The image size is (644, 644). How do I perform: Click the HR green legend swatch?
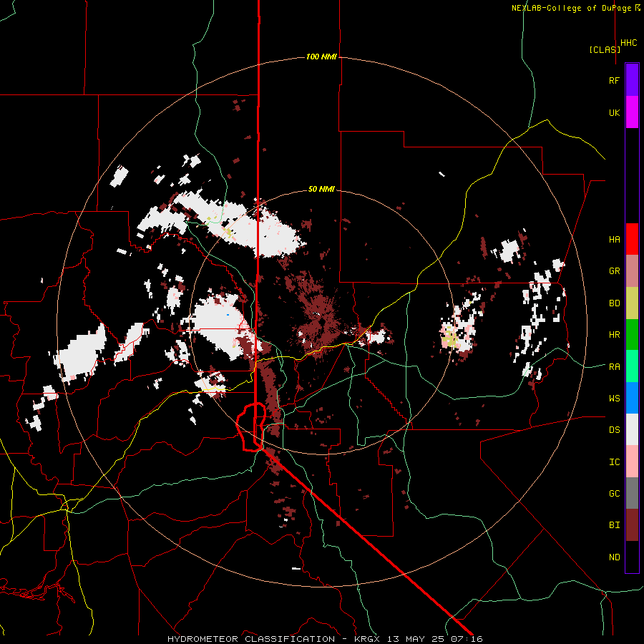tap(632, 335)
